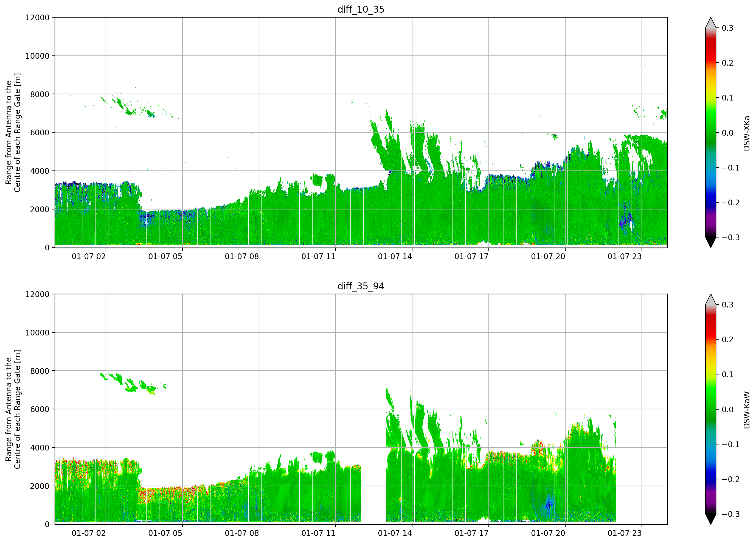Click time label 01-07 23 under diff_10_35

[x=625, y=256]
